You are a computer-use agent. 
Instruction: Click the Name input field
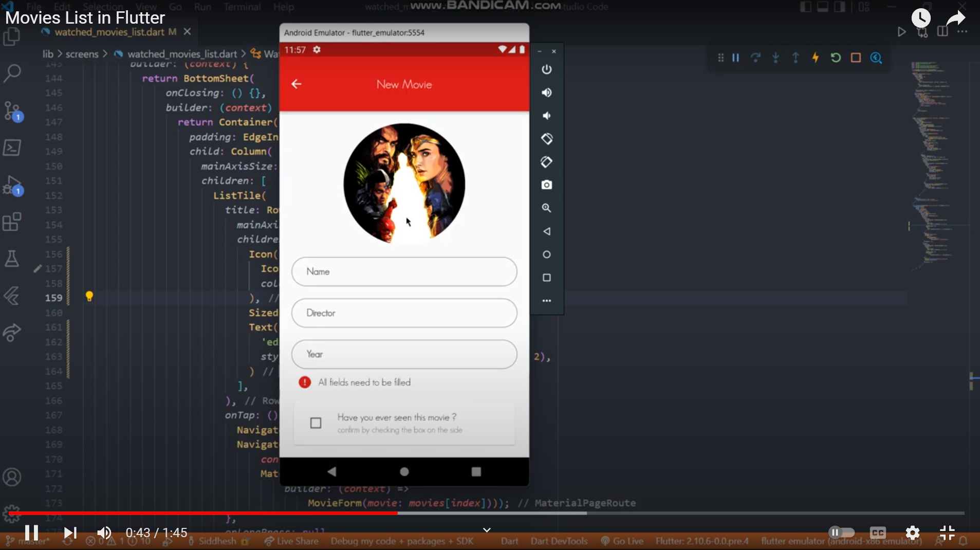coord(404,271)
